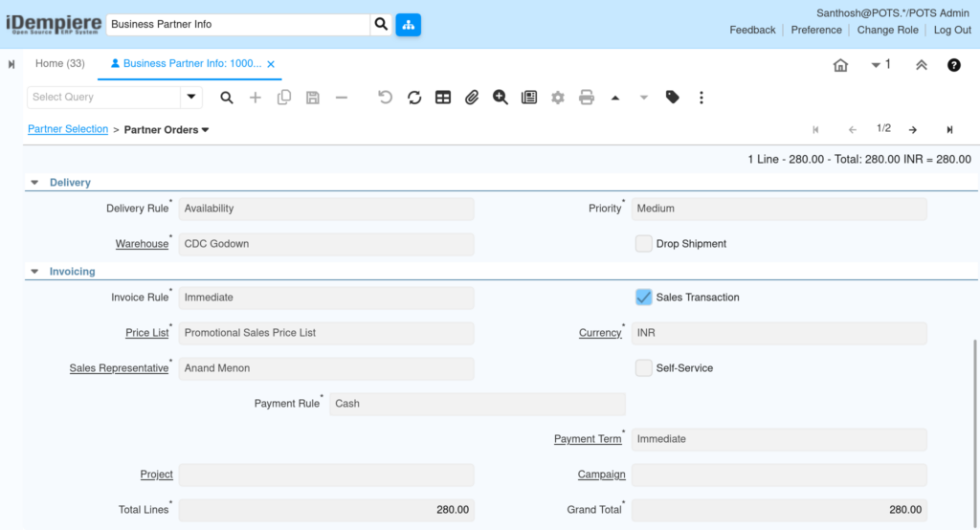Close the Business Partner Info tab
Screen dimensions: 980x530
click(x=271, y=64)
